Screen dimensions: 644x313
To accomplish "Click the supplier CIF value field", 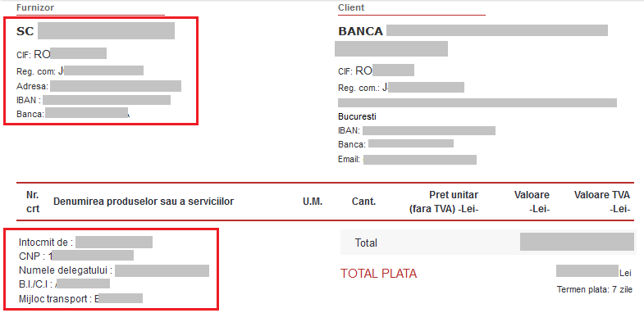I will point(71,53).
